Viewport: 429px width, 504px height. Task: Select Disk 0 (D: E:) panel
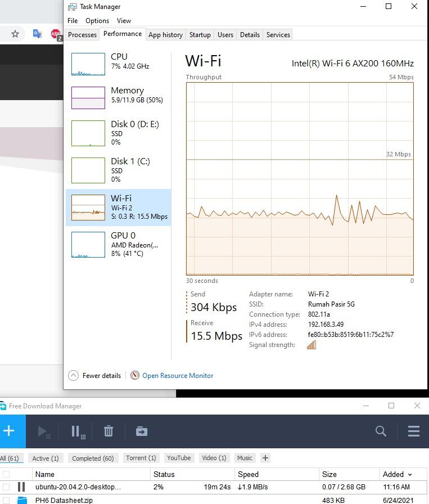[x=118, y=133]
